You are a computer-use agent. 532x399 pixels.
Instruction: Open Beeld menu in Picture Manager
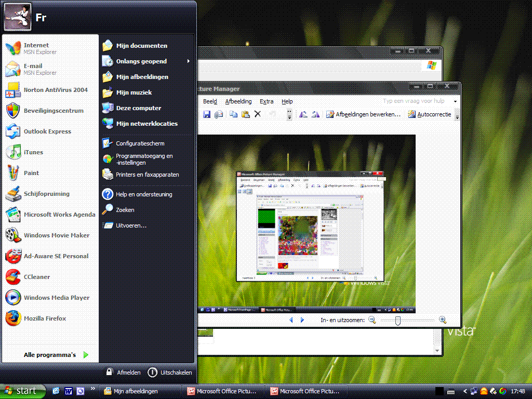[210, 101]
